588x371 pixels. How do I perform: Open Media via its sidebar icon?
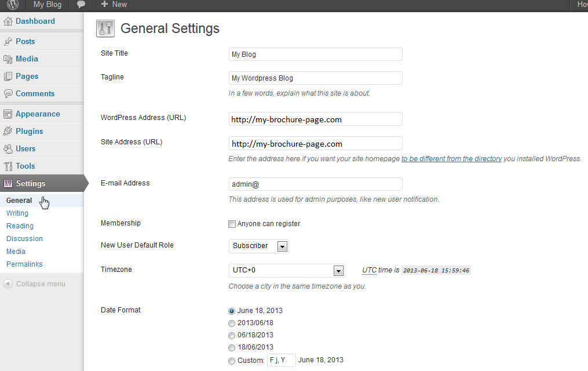(x=8, y=59)
